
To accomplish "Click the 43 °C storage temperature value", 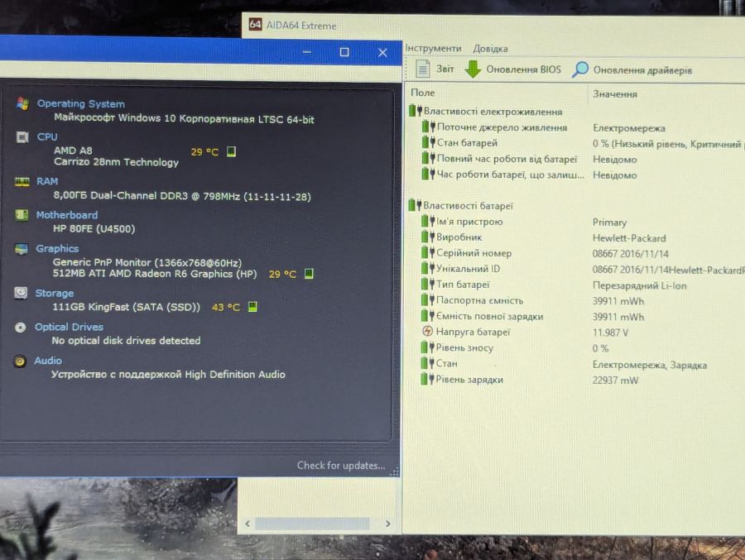I will point(226,308).
